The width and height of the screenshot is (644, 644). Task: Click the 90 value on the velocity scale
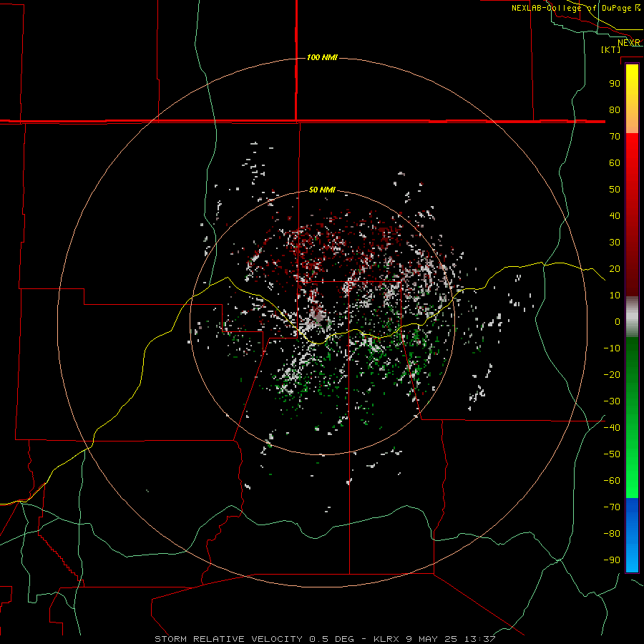point(615,84)
